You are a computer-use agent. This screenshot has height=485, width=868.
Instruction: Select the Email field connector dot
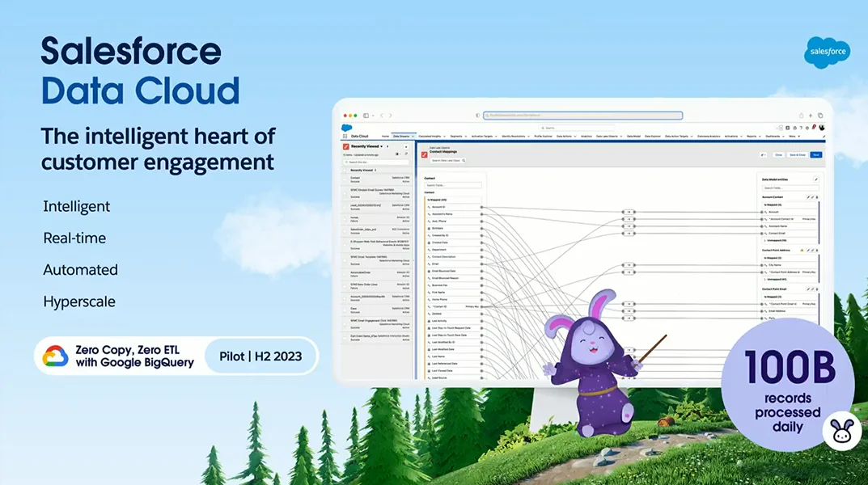point(481,264)
